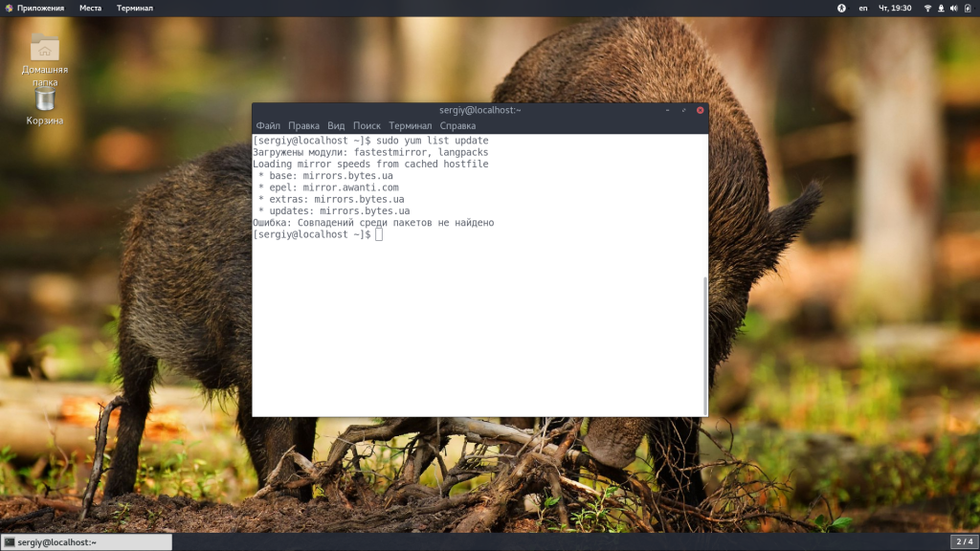The image size is (980, 551).
Task: Click the terminal title sergiy@localhost:~
Action: 480,110
